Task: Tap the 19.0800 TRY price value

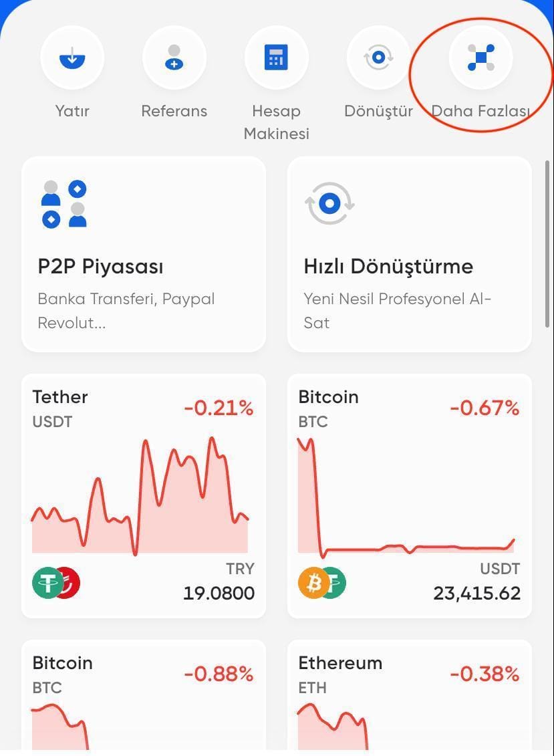Action: click(219, 593)
